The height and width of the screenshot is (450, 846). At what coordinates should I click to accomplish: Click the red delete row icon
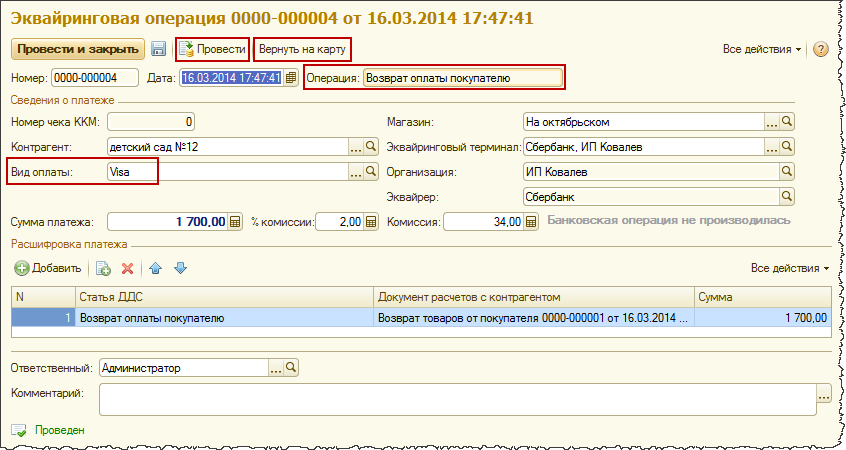click(x=127, y=268)
